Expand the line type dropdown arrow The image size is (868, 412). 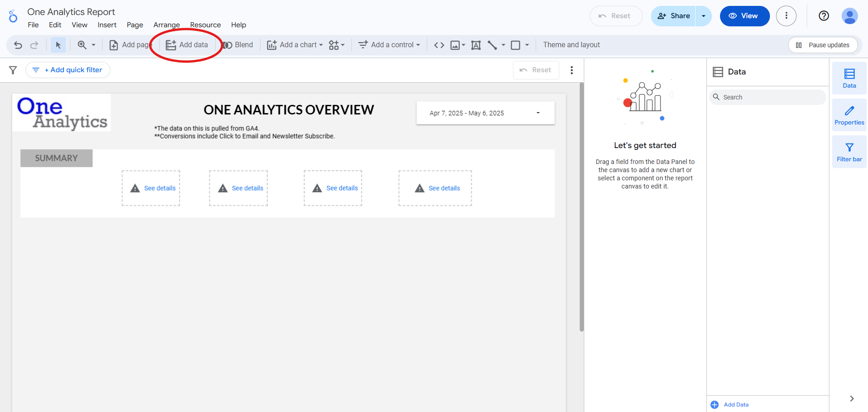click(x=503, y=45)
